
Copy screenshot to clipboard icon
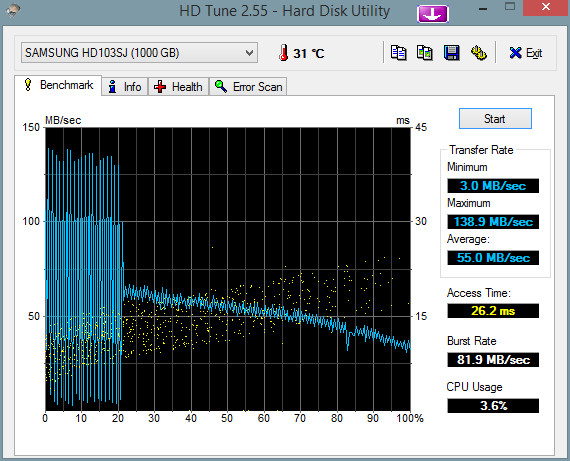click(x=425, y=53)
